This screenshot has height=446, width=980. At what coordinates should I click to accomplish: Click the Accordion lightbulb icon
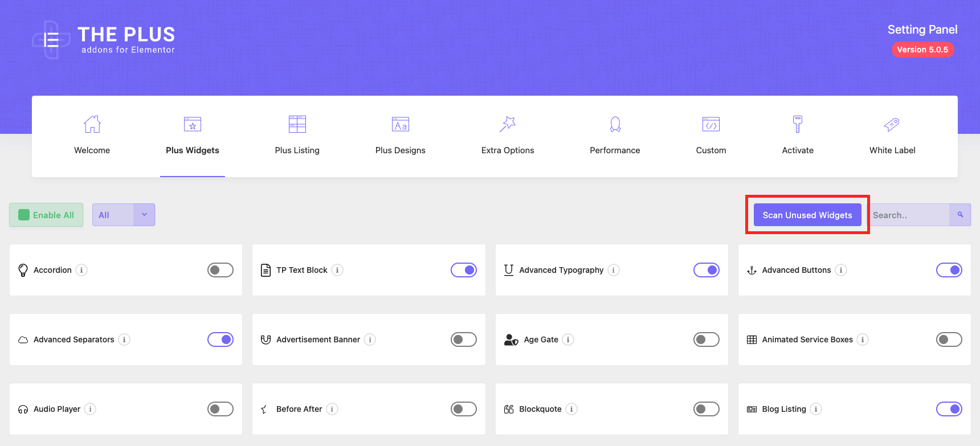point(23,270)
